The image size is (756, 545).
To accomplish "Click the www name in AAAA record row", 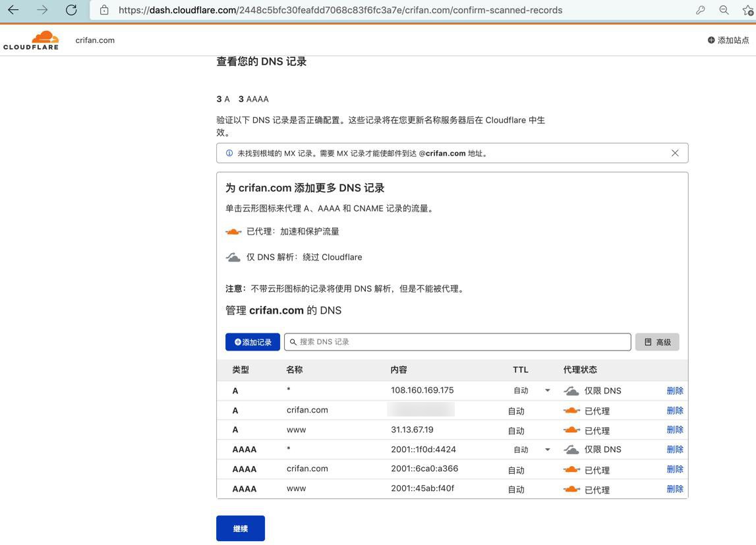I will click(x=296, y=488).
